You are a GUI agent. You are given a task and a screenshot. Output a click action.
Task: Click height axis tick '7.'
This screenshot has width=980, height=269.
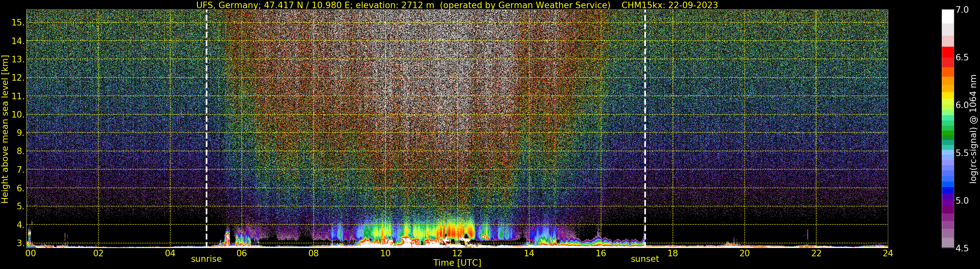pos(20,170)
